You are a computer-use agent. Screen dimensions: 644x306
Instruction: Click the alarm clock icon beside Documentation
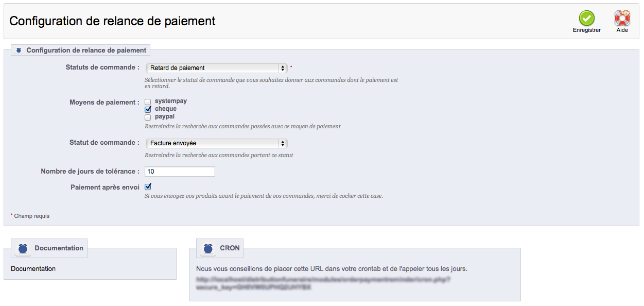[x=23, y=249]
